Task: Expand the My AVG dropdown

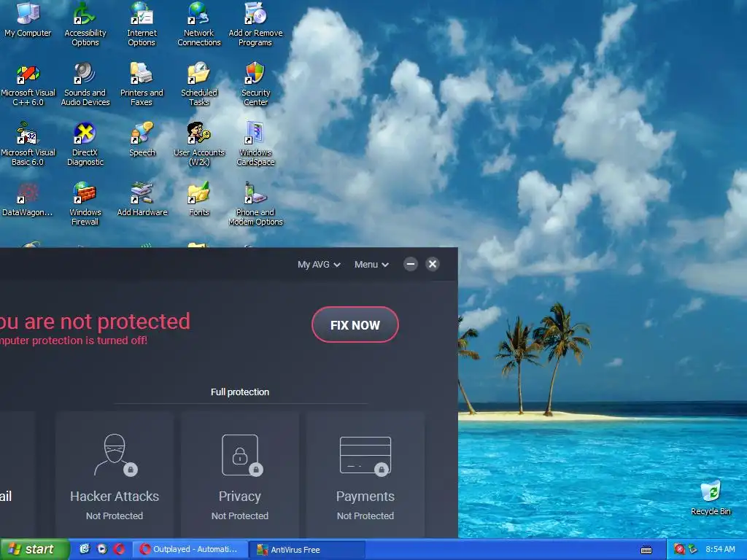Action: coord(319,264)
